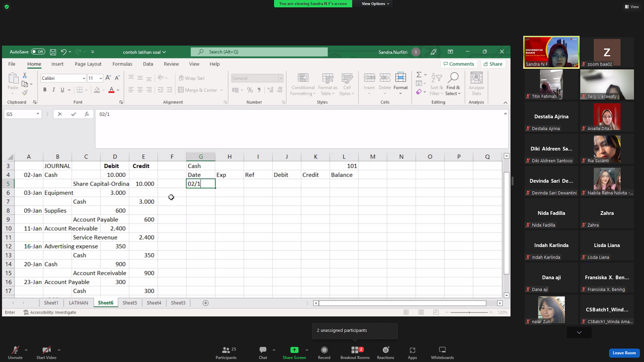Click the Cut scissors icon

click(x=24, y=75)
